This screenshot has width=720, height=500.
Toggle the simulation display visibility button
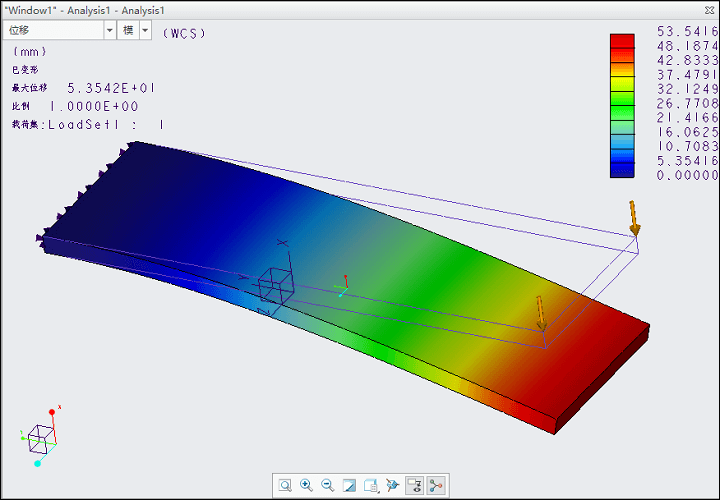pos(414,485)
